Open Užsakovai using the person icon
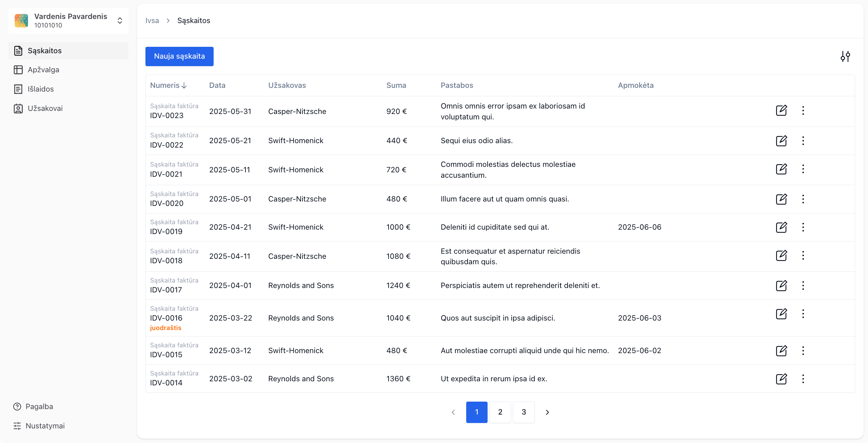 [18, 108]
